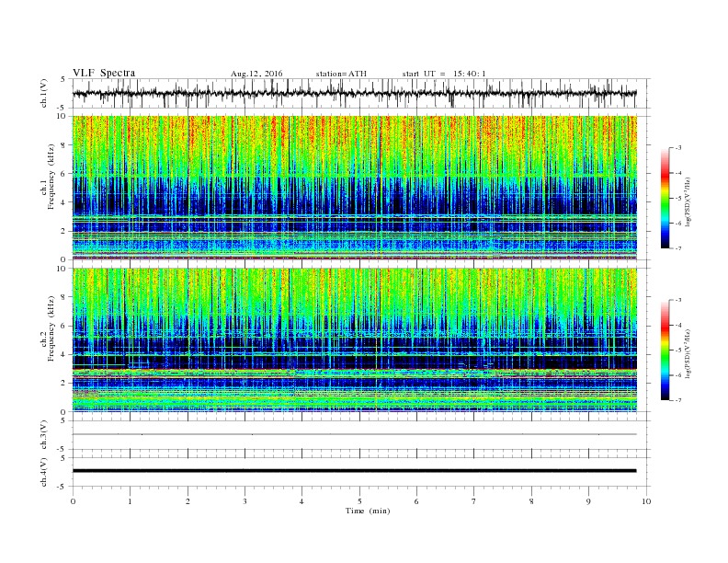Click the "VLF Spectra" plot title
The height and width of the screenshot is (563, 728).
point(104,73)
